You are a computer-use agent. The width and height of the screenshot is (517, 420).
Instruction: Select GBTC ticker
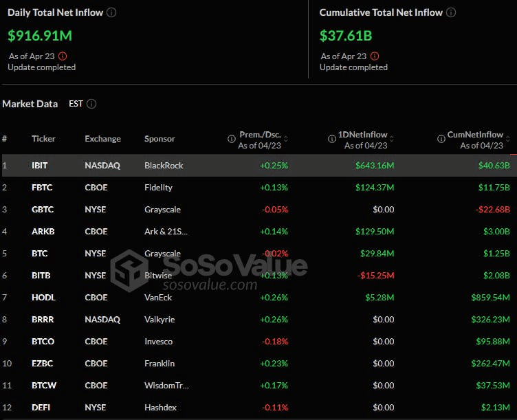pyautogui.click(x=43, y=210)
